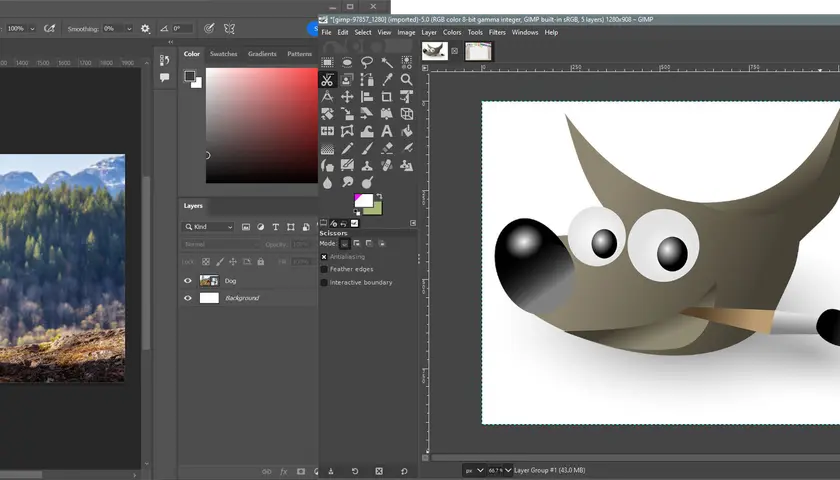Open the Windows menu in GIMP
This screenshot has width=840, height=480.
pos(525,32)
